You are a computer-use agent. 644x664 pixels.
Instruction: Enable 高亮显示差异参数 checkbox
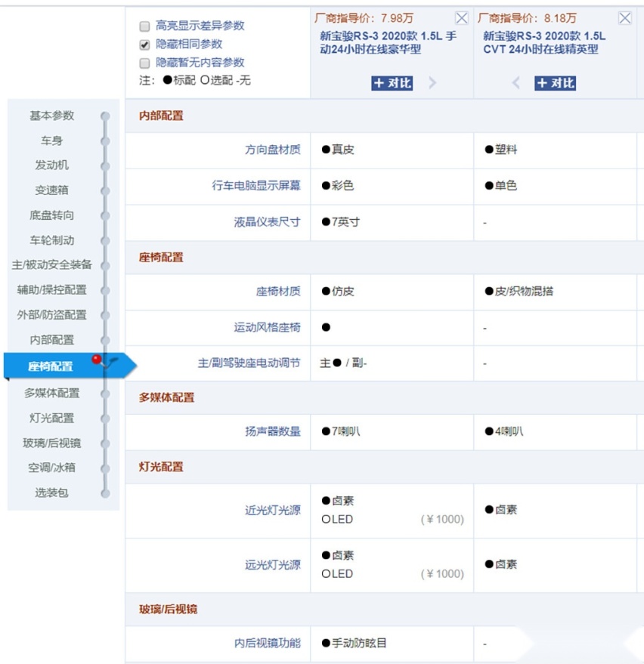144,26
